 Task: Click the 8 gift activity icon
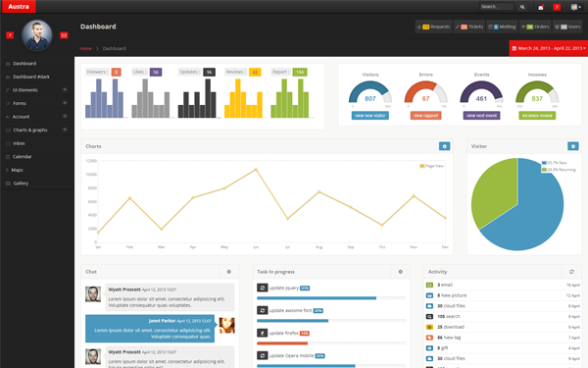429,347
